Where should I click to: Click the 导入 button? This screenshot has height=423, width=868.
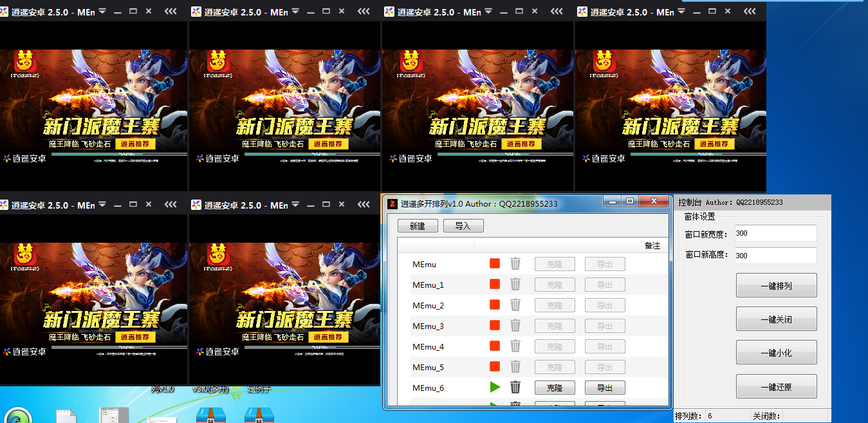coord(463,226)
